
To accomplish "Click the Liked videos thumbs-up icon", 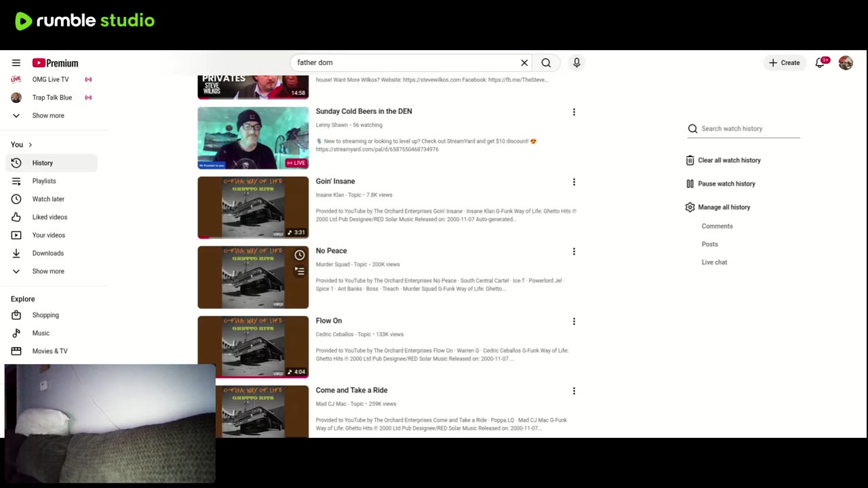I will tap(16, 217).
